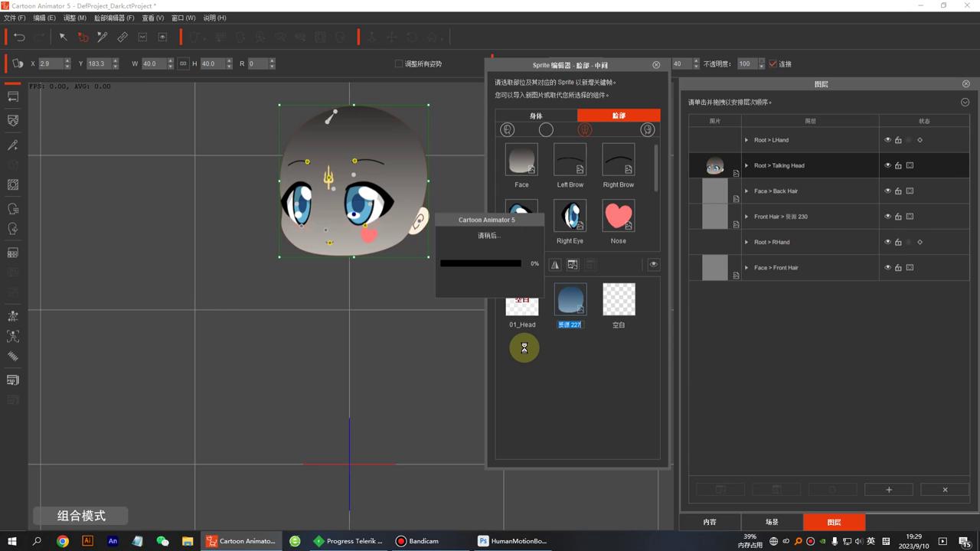The width and height of the screenshot is (980, 551).
Task: Click the link width-height ratio icon
Action: [x=183, y=64]
